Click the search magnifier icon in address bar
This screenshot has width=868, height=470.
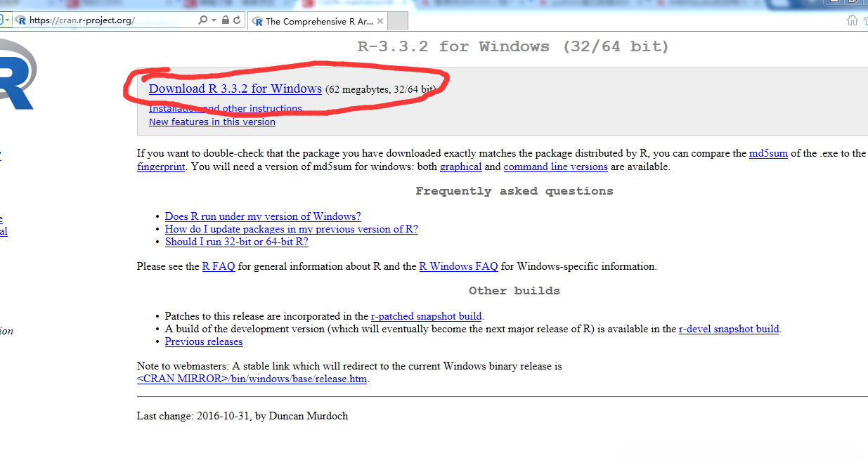point(202,20)
